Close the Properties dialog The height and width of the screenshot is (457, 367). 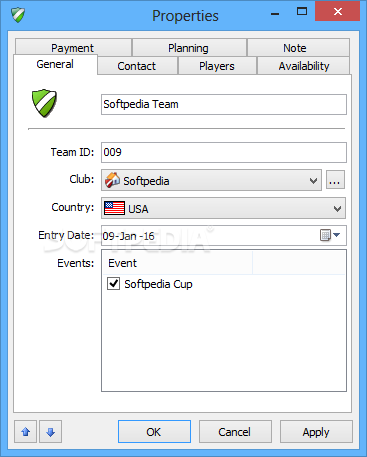tap(338, 11)
